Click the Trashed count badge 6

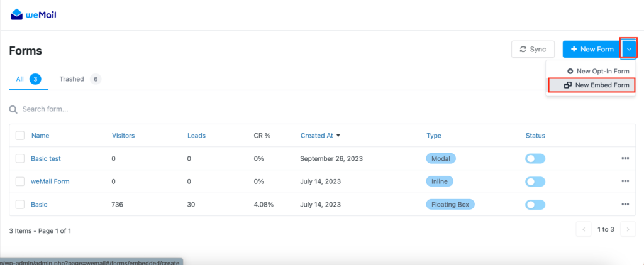[x=96, y=79]
